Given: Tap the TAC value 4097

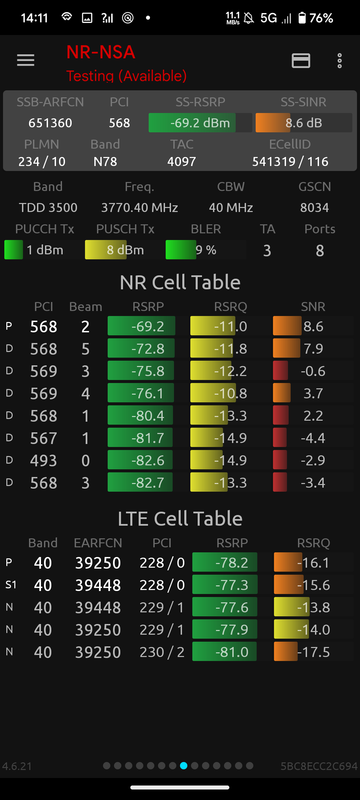Looking at the screenshot, I should click(x=182, y=162).
